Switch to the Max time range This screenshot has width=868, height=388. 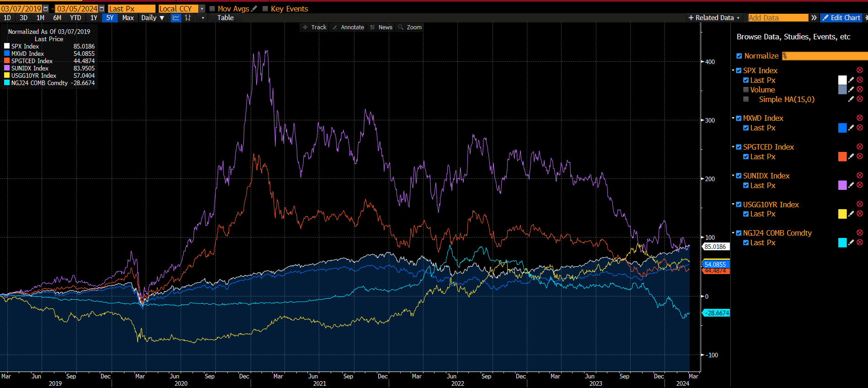(128, 18)
